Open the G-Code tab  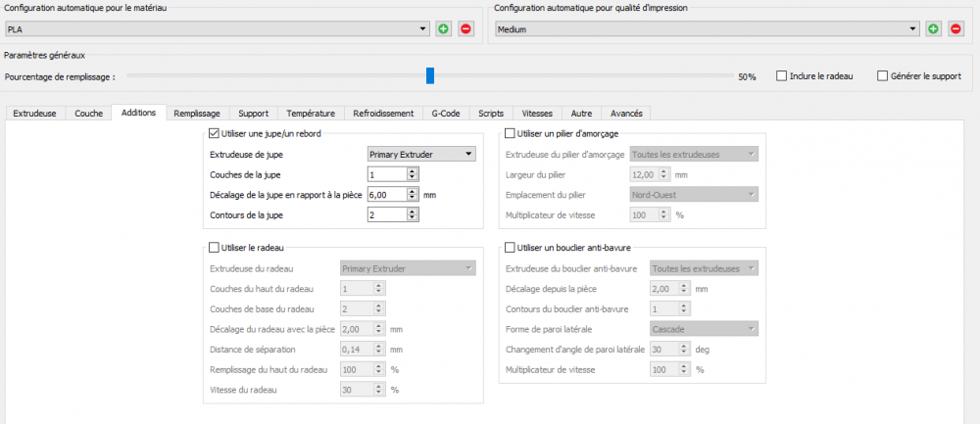446,113
